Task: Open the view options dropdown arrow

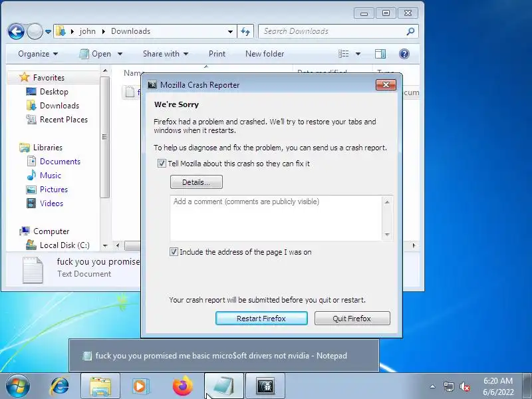Action: click(x=358, y=54)
